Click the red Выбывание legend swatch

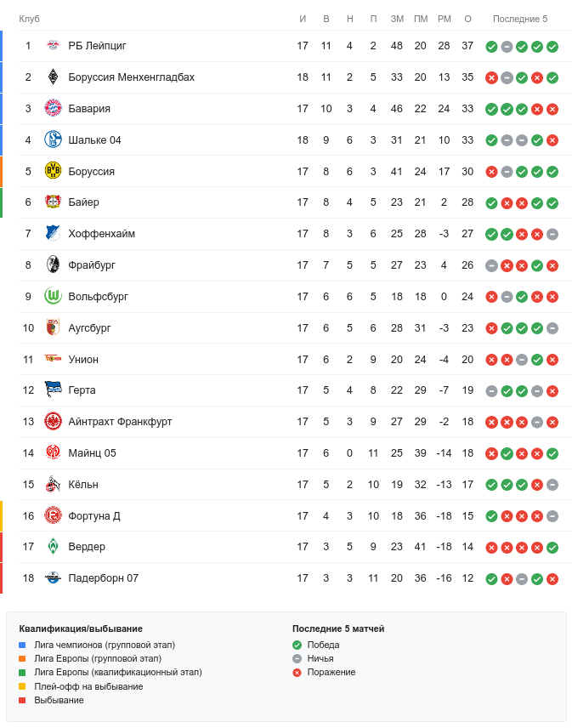click(22, 700)
